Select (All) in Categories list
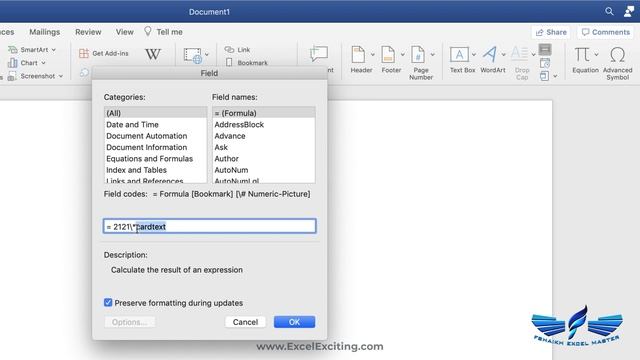Image resolution: width=640 pixels, height=360 pixels. click(156, 113)
